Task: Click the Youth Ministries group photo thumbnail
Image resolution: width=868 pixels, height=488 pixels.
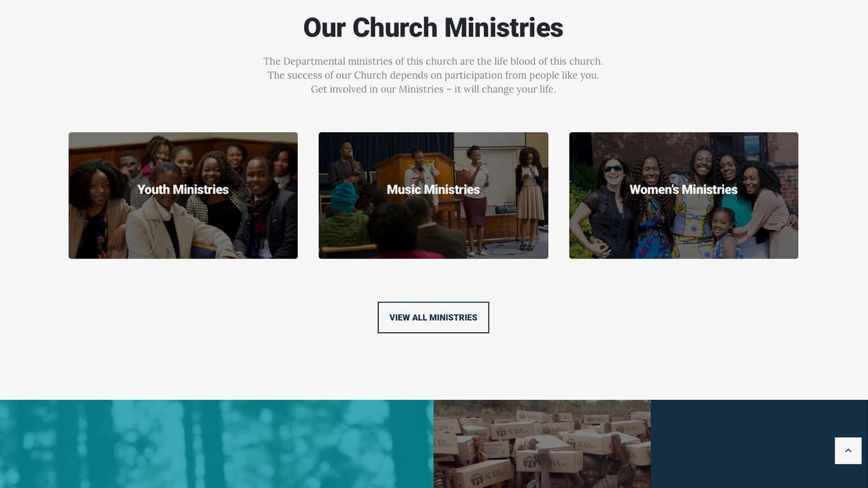Action: click(x=183, y=195)
